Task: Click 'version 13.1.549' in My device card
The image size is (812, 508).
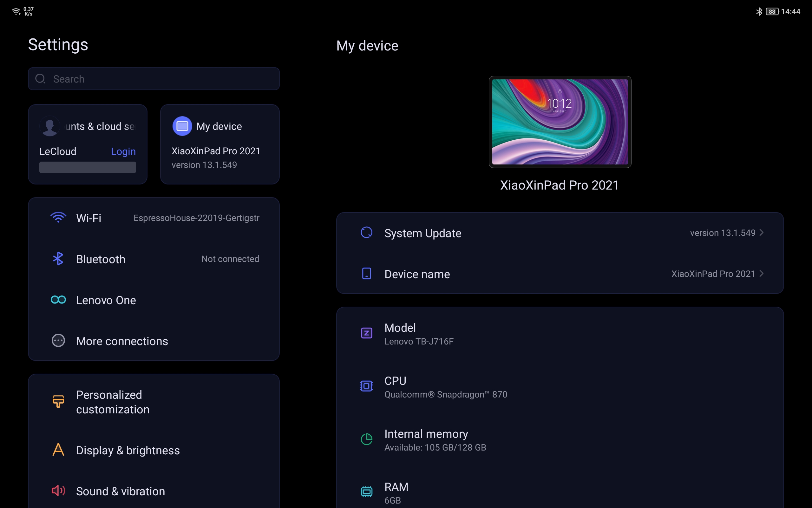Action: (204, 165)
